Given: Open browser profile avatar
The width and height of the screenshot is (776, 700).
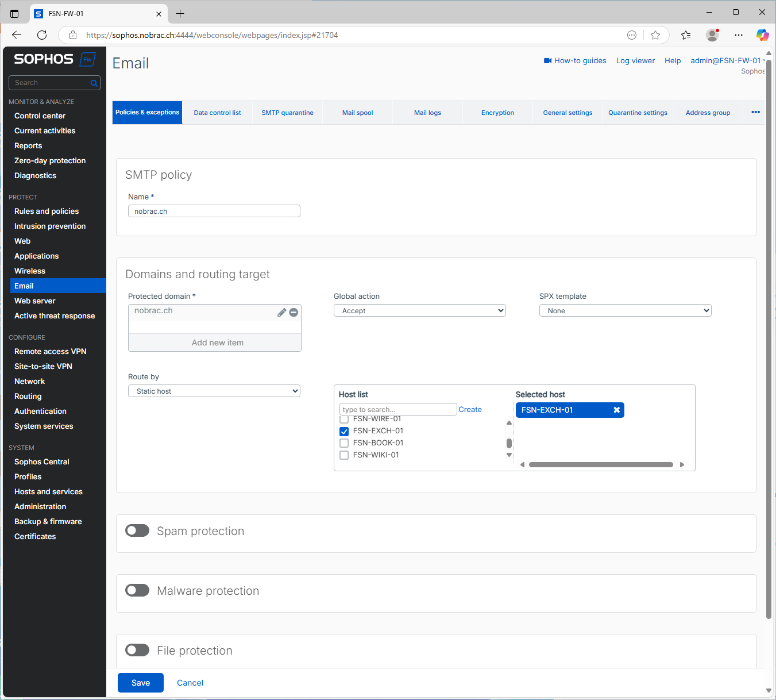Looking at the screenshot, I should tap(712, 35).
